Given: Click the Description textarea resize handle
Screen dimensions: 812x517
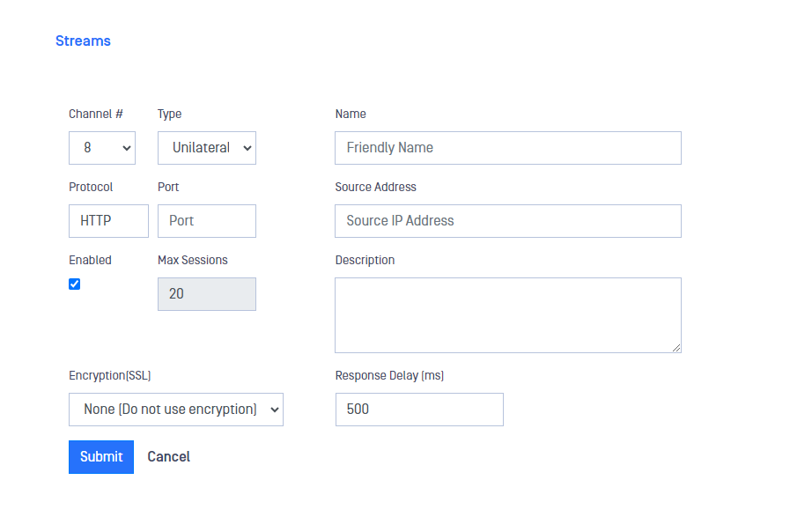Looking at the screenshot, I should pos(676,348).
